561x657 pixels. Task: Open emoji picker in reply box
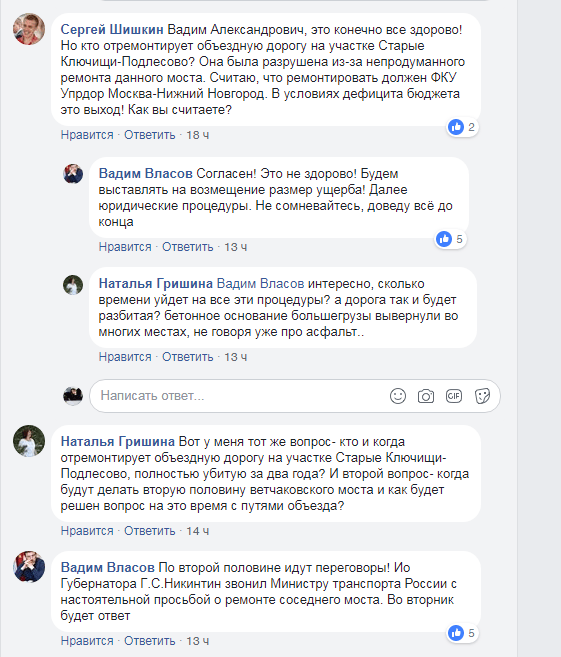point(398,396)
